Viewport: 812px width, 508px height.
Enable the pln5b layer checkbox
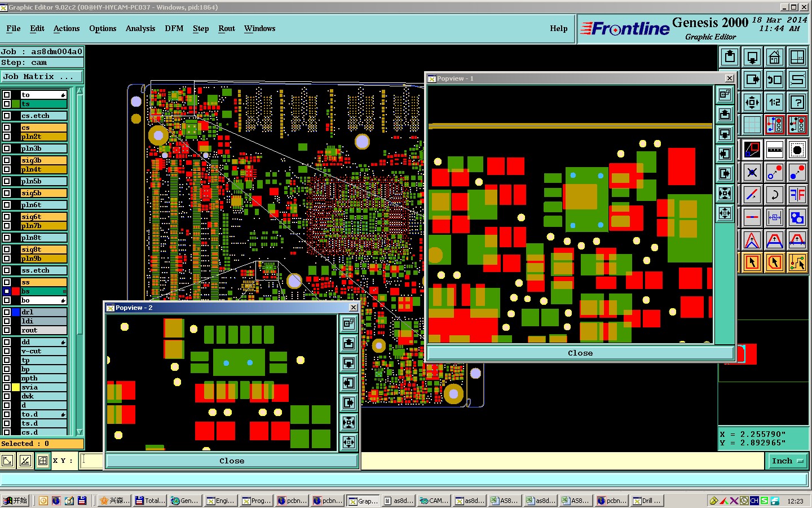7,181
